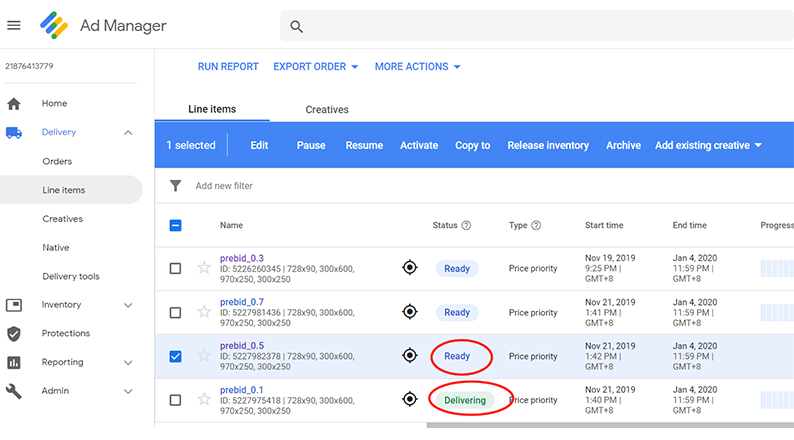Check the prebid_0.3 row checkbox
Image resolution: width=794 pixels, height=440 pixels.
click(175, 268)
